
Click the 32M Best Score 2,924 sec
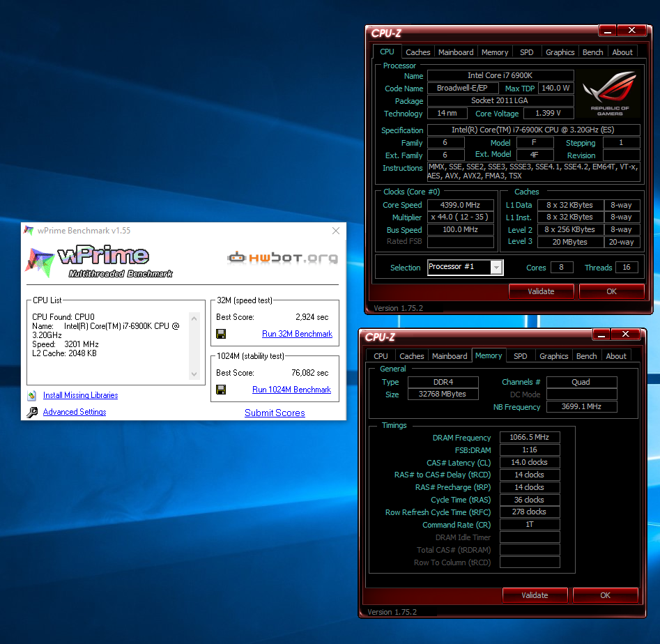(x=312, y=317)
